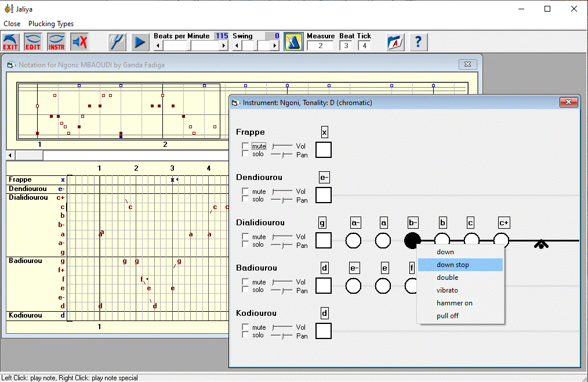Adjust the Badiourou Vol slider
588x382 pixels.
click(x=282, y=282)
